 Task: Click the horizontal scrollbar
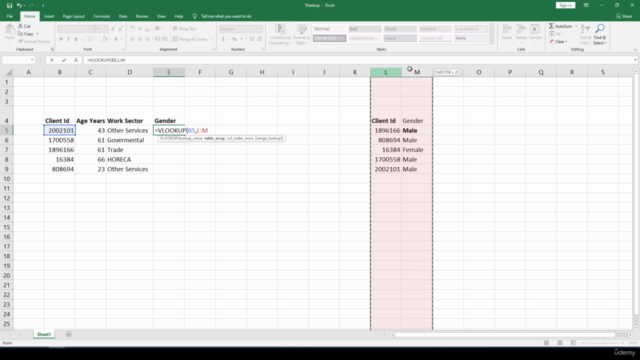[505, 335]
